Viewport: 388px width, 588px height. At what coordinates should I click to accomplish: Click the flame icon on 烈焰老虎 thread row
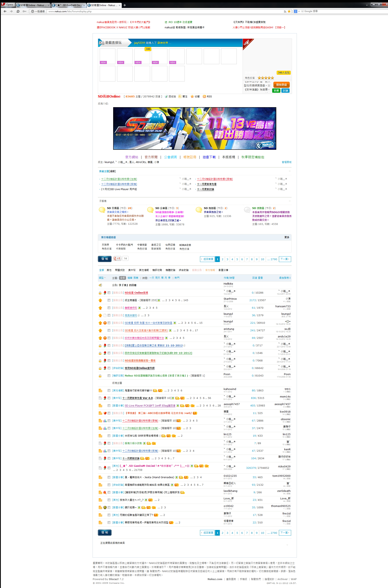click(105, 492)
